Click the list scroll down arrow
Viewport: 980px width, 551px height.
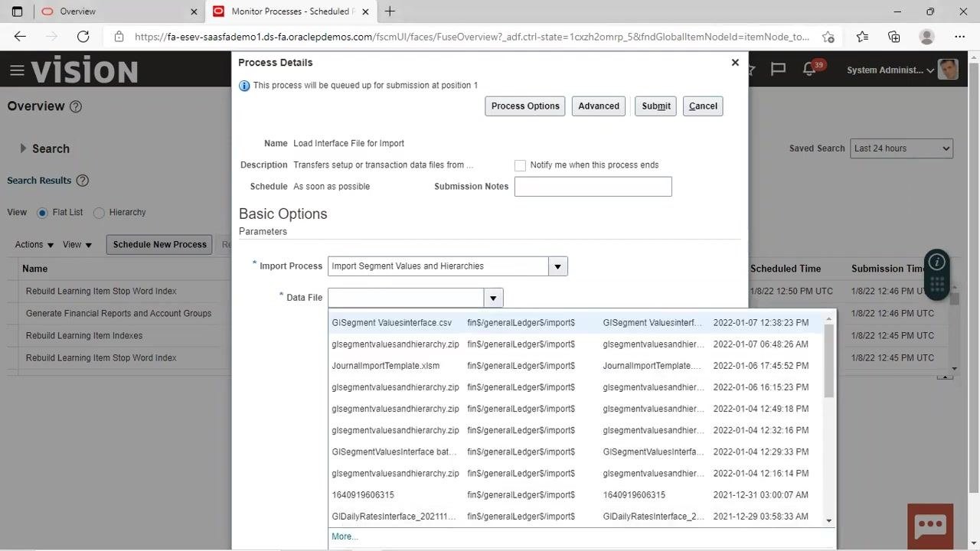pos(828,520)
